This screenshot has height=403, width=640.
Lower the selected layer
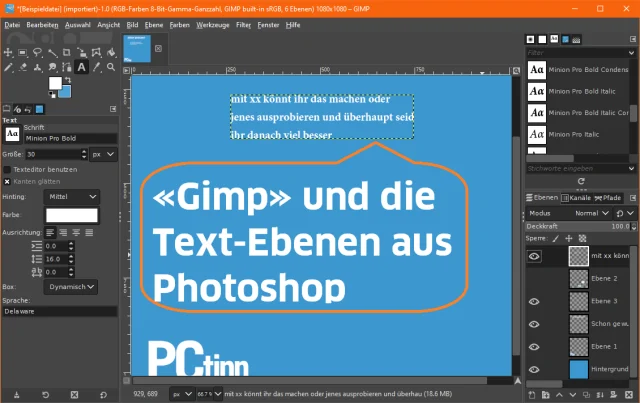pos(573,395)
